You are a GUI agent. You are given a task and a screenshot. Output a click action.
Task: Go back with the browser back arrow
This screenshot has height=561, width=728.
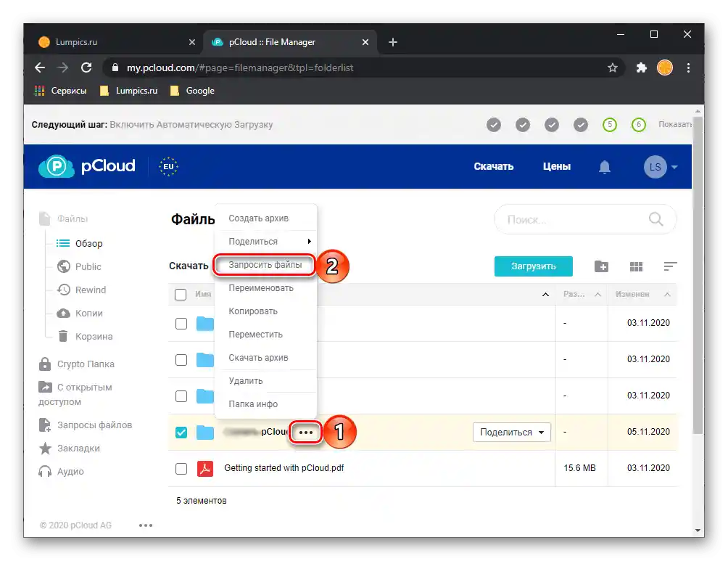(x=40, y=68)
